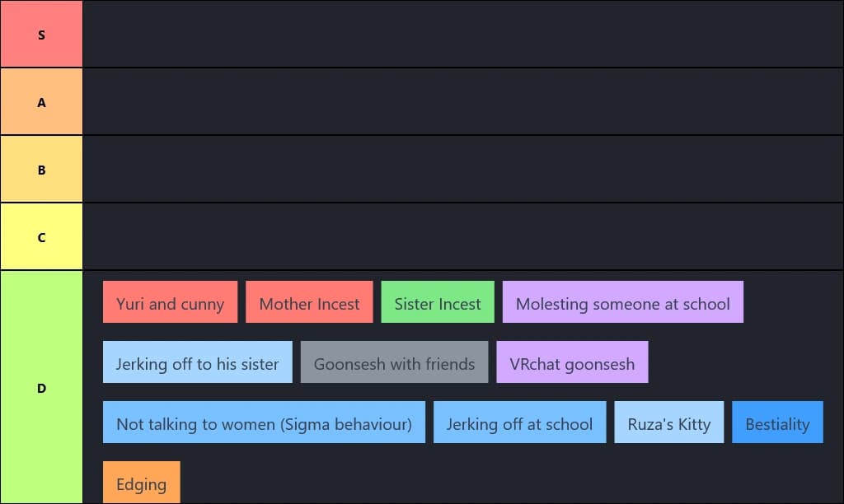844x504 pixels.
Task: Select the empty C tier row
Action: [x=462, y=237]
